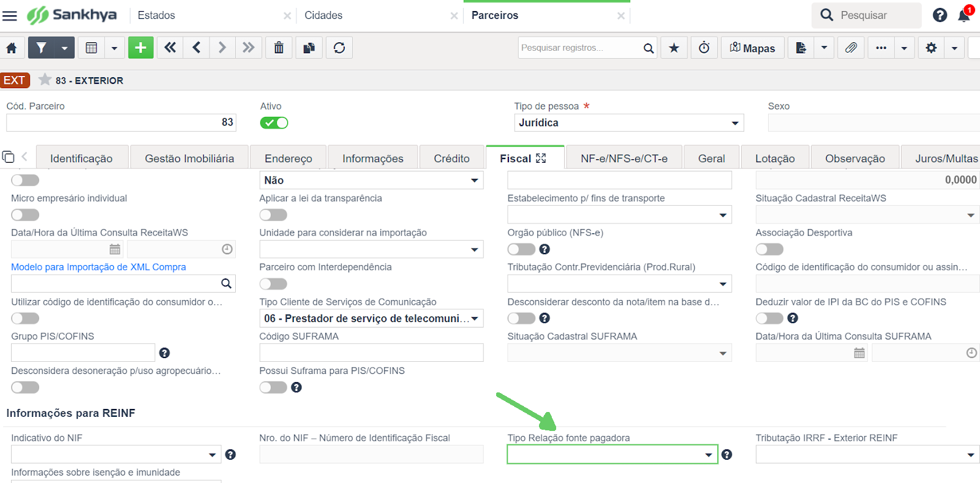Jump to the first record
Screen dimensions: 980x483
pos(170,48)
